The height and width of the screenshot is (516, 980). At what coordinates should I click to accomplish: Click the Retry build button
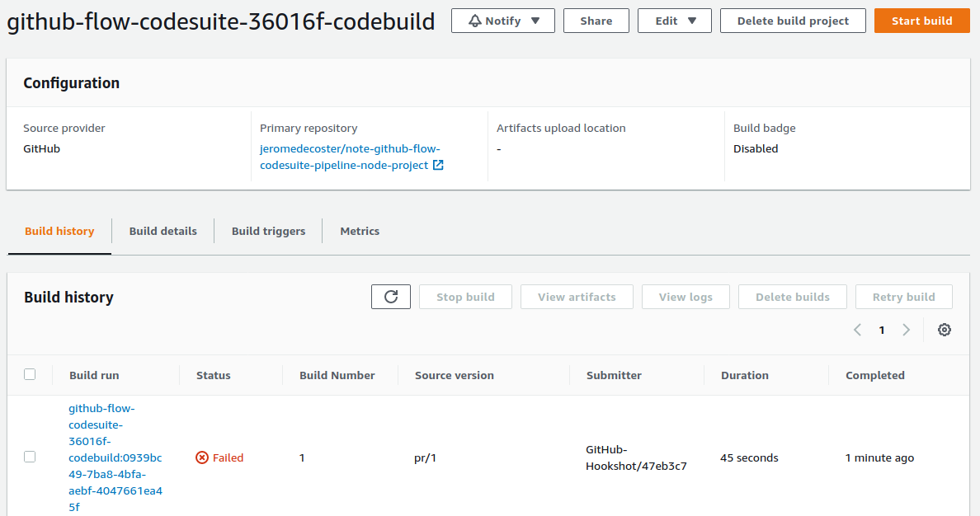904,297
